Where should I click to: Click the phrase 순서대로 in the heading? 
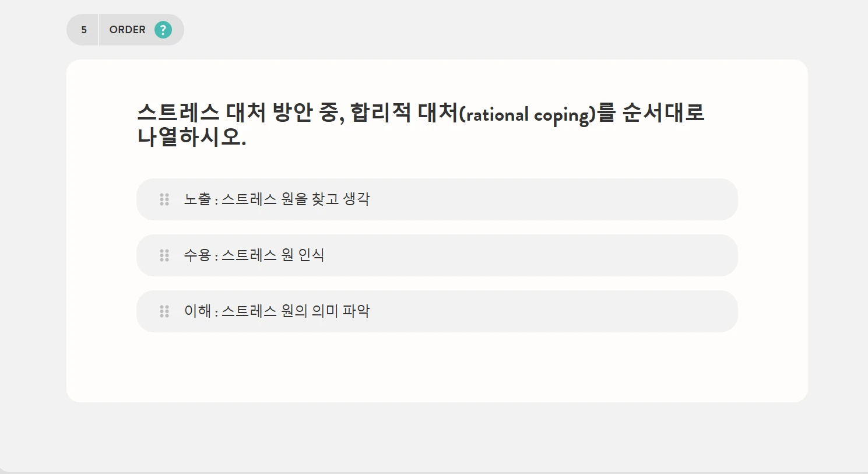[663, 113]
